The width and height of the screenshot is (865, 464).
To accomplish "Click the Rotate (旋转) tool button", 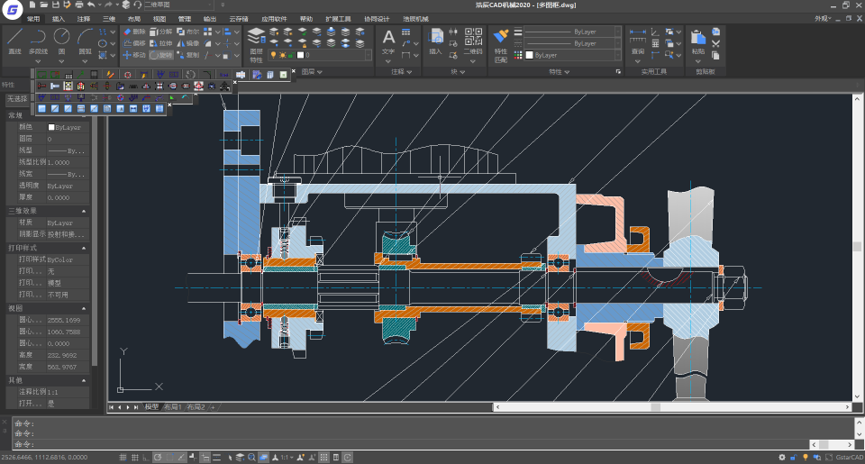I will (x=160, y=56).
